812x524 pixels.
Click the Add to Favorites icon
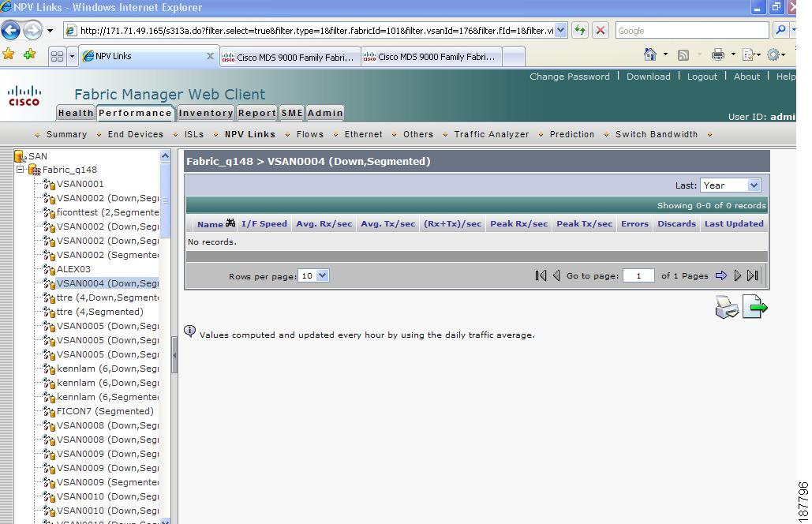coord(29,54)
